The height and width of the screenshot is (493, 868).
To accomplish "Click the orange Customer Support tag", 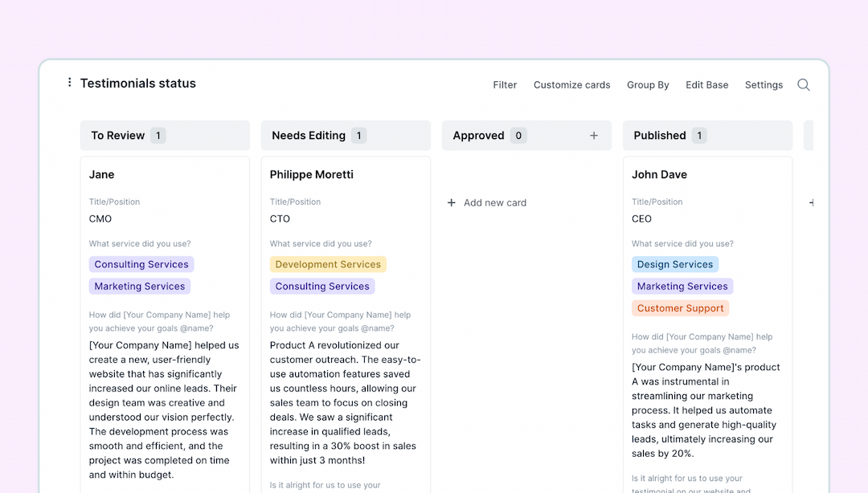I will 680,308.
